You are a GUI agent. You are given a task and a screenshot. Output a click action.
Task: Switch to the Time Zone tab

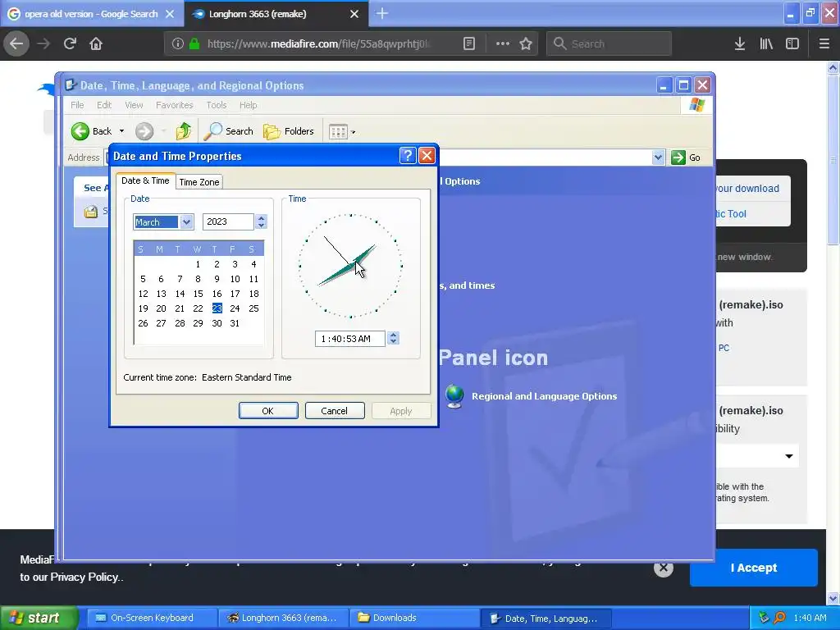point(199,182)
